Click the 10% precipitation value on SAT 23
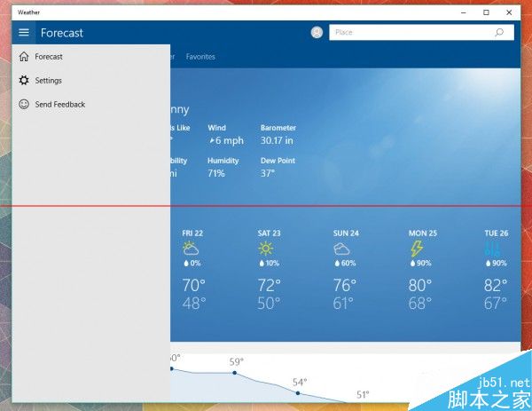This screenshot has width=532, height=411. (272, 264)
